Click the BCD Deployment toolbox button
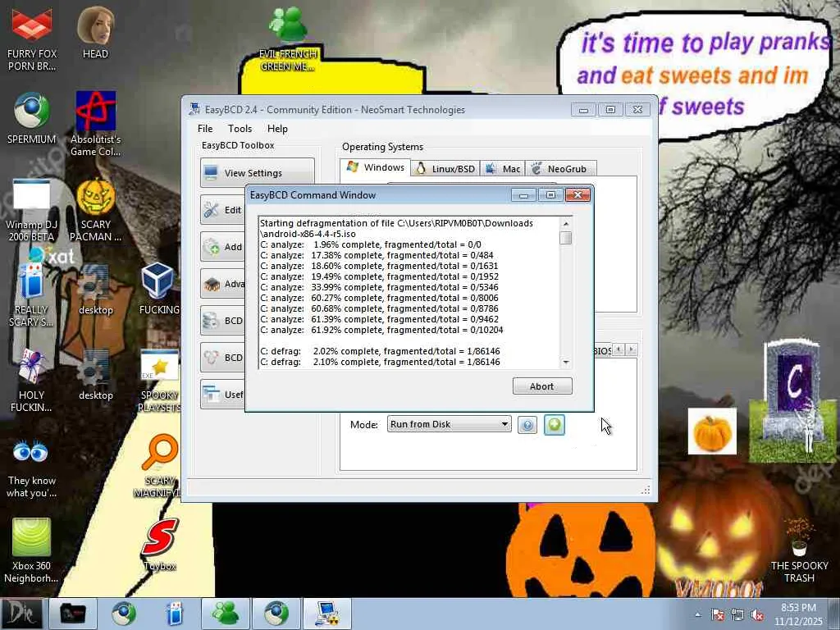 223,358
